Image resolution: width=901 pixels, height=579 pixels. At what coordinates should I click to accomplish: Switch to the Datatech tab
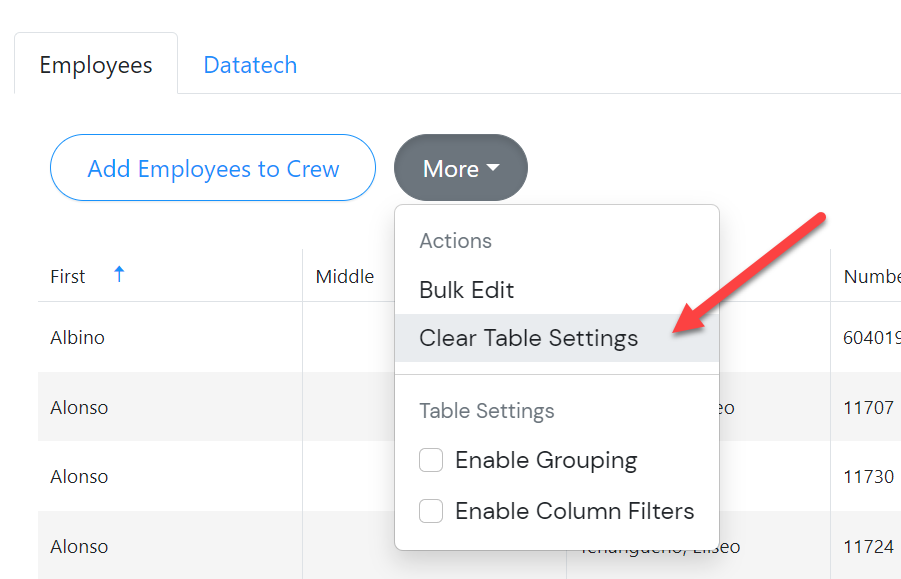[x=250, y=65]
